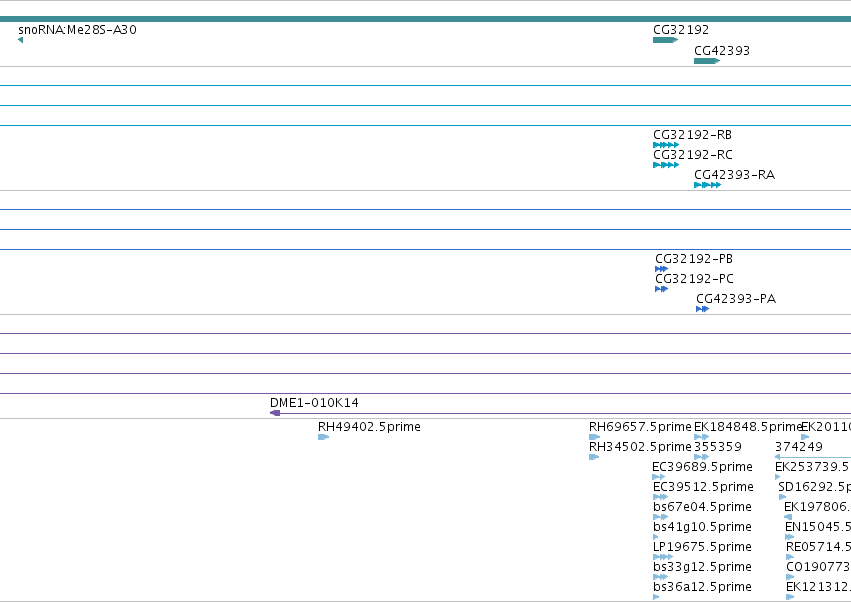The image size is (851, 602).
Task: Click the RH69657.5prime EST glyph
Action: [594, 437]
